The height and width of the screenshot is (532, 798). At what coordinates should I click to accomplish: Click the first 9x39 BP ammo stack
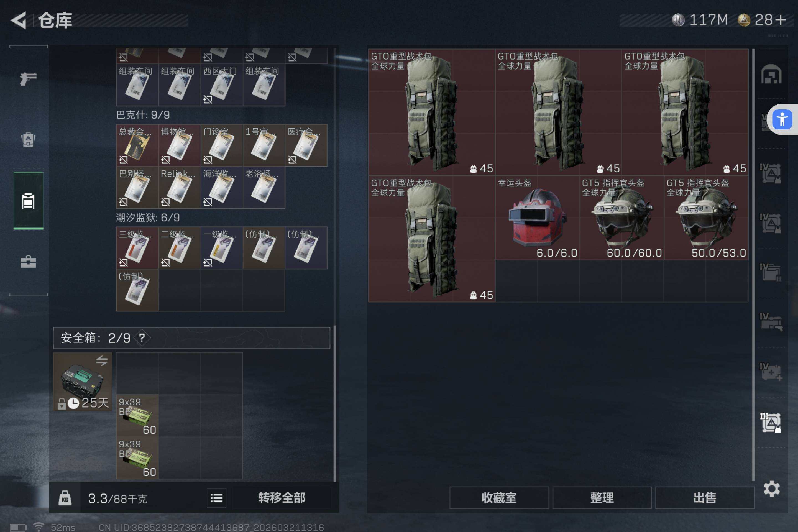pos(137,416)
